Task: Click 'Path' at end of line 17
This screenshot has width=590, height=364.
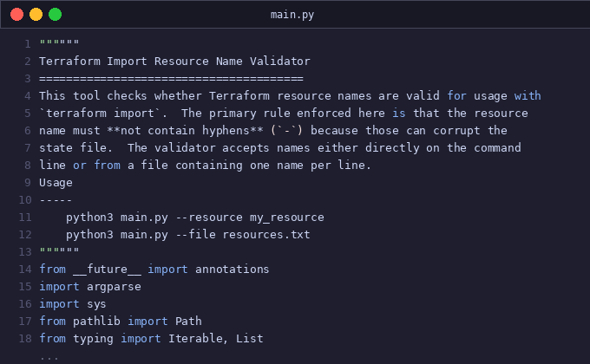Action: (188, 322)
